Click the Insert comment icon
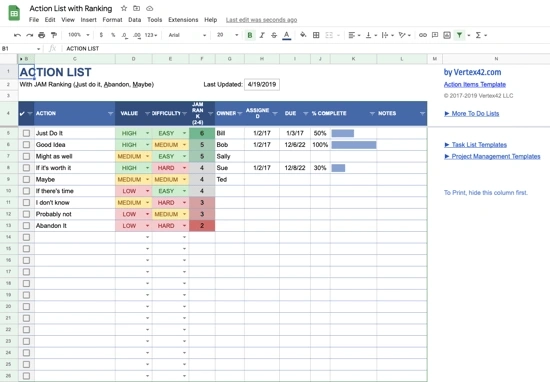Viewport: 550px width, 382px height. 435,35
